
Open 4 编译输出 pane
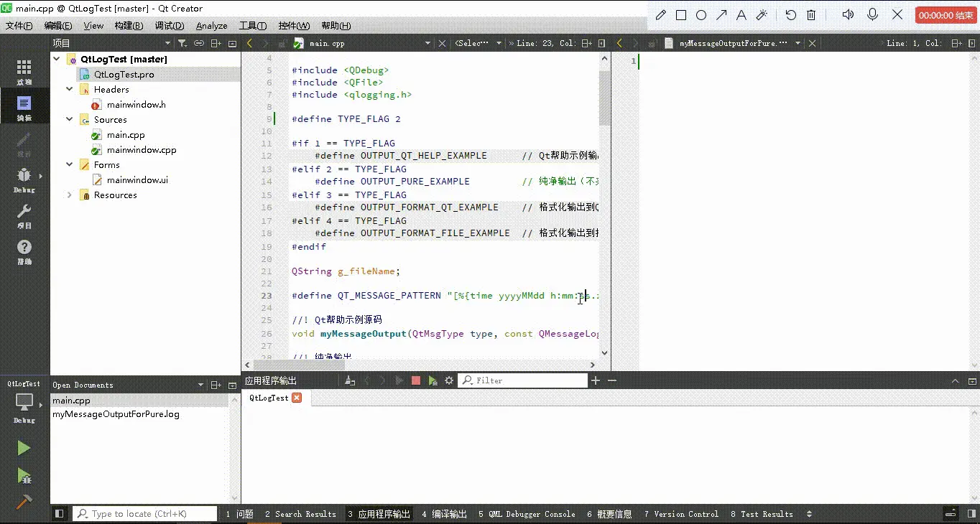click(445, 514)
